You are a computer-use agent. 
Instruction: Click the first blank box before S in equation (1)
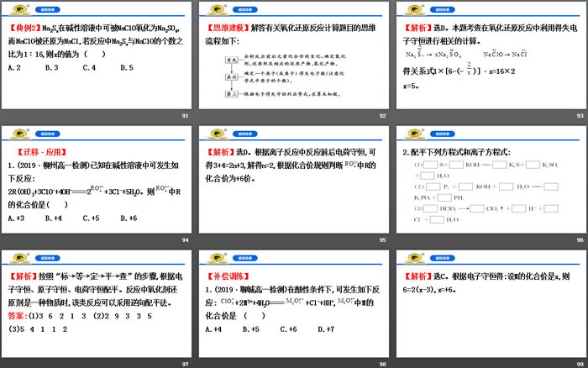pyautogui.click(x=430, y=165)
